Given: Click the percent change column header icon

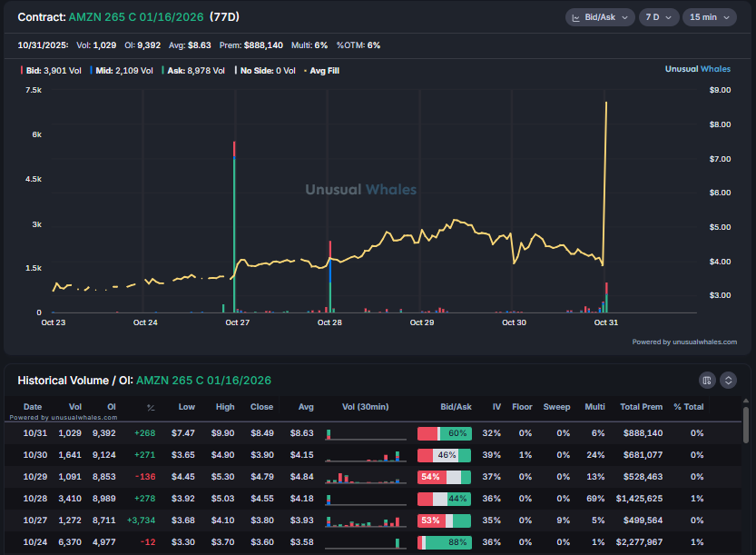Looking at the screenshot, I should 151,408.
